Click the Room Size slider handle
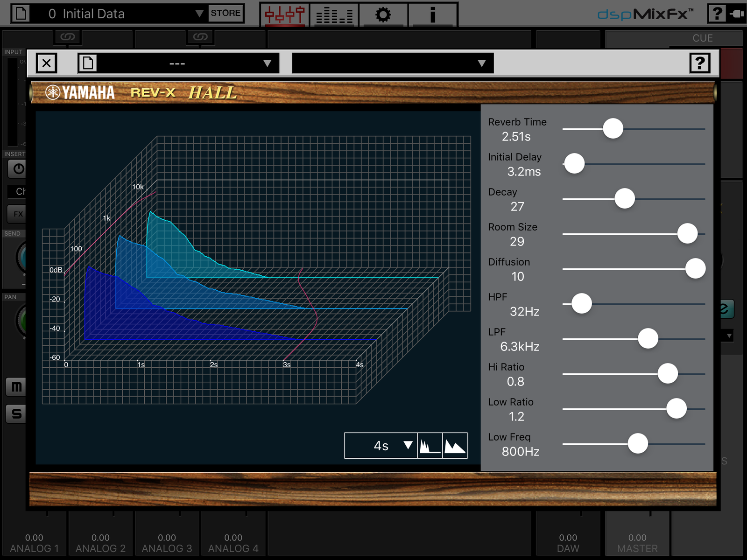 tap(687, 234)
